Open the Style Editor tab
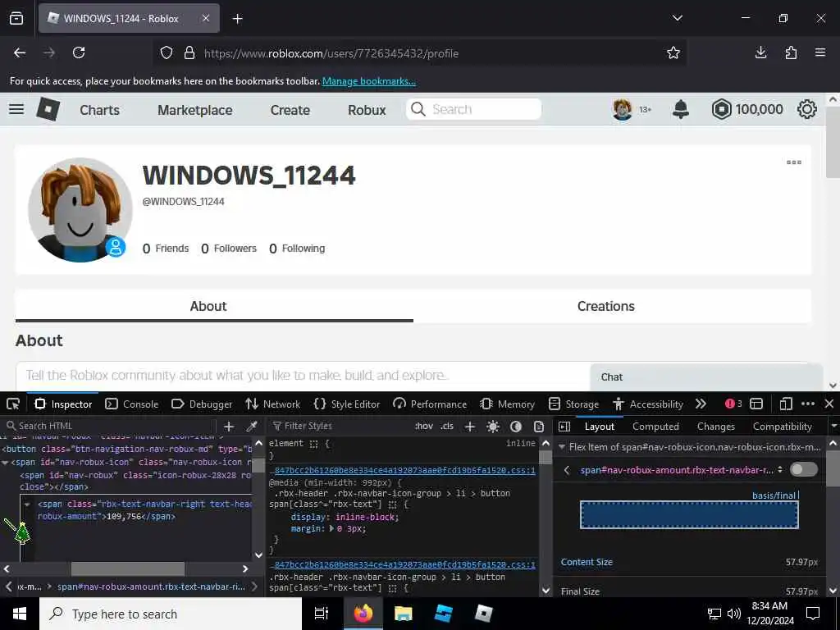Screen dimensions: 840x630 pyautogui.click(x=347, y=404)
